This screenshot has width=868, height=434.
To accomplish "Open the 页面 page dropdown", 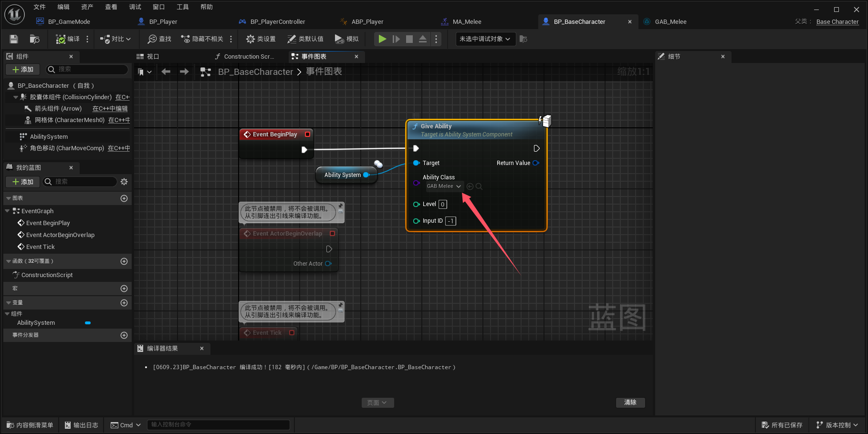I will click(x=377, y=403).
